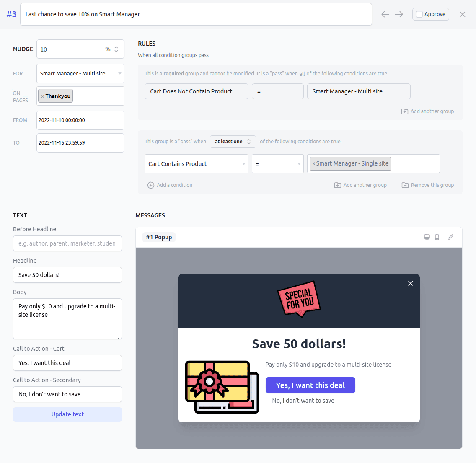This screenshot has width=476, height=463.
Task: Increase the nudge percentage with the stepper
Action: (117, 47)
